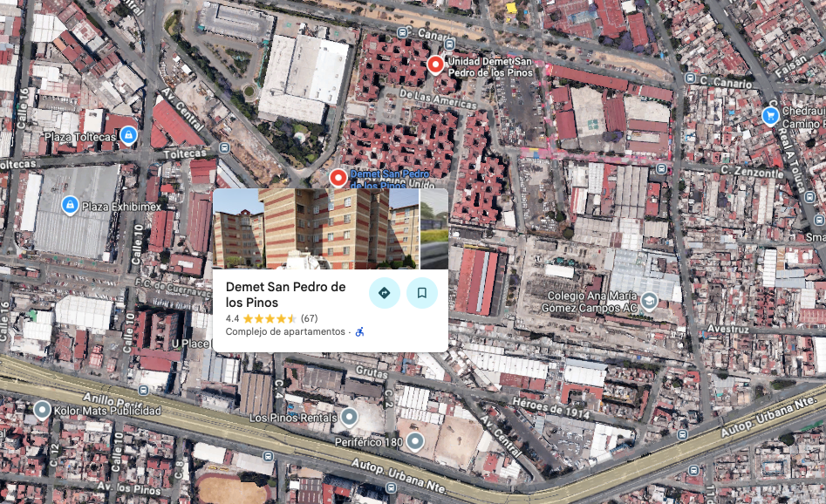826x504 pixels.
Task: Open Colegio Ana María Gomez Campos school pin
Action: coord(649,301)
